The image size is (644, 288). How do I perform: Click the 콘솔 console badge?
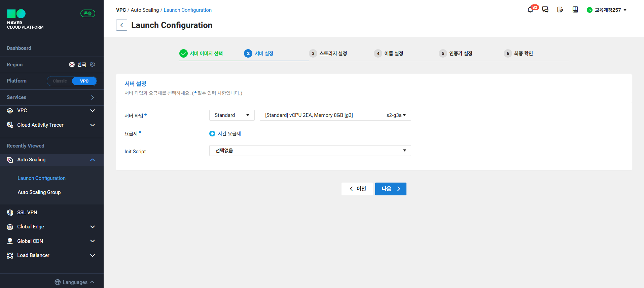tap(88, 13)
